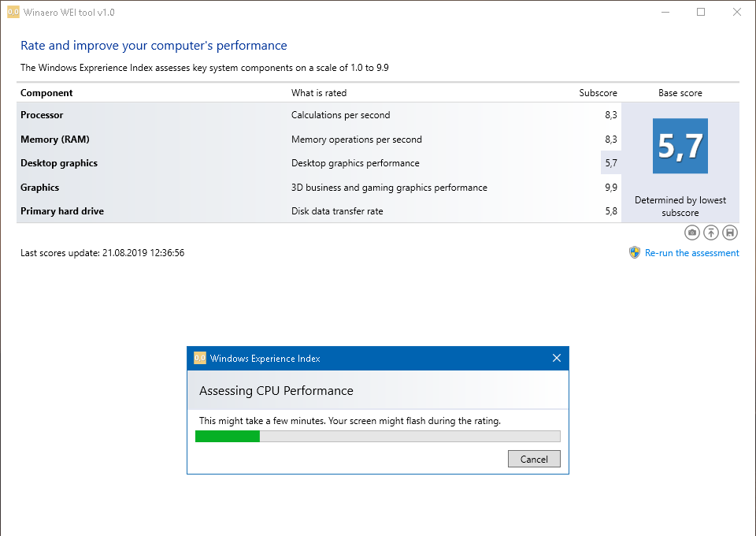The height and width of the screenshot is (536, 756).
Task: Click Memory operations per second description
Action: [x=356, y=139]
